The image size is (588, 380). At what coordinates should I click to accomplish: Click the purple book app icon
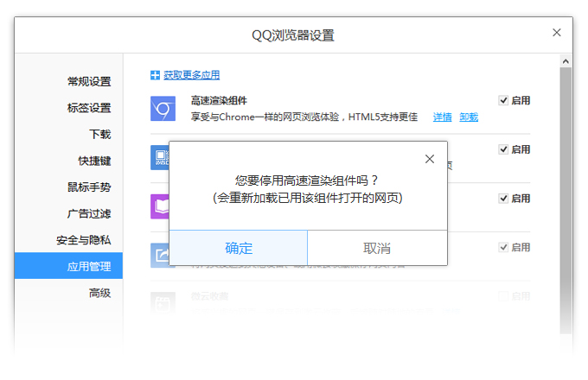(160, 206)
